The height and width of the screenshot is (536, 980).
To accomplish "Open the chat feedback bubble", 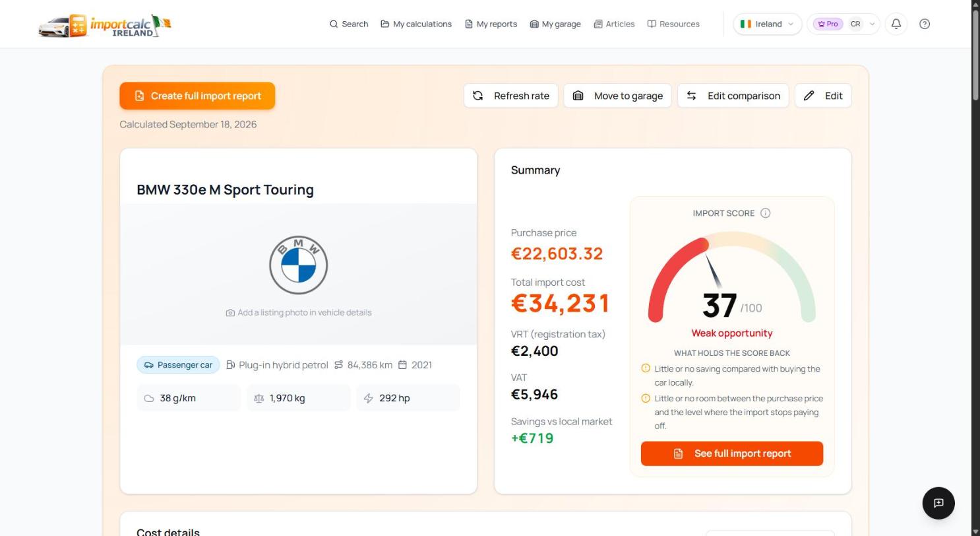I will point(938,503).
